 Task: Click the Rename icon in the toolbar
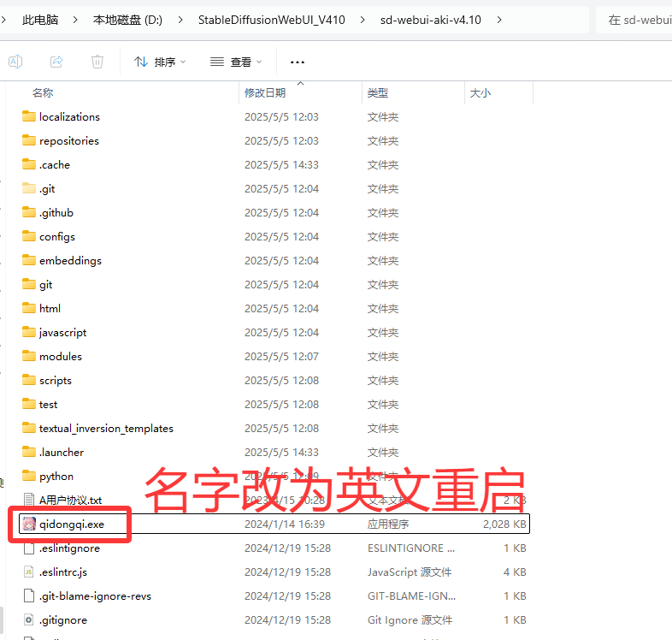(15, 62)
